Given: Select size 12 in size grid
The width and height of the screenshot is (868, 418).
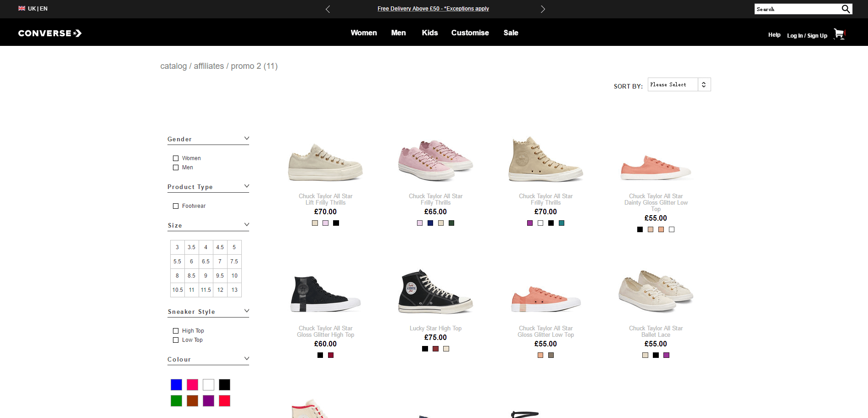Looking at the screenshot, I should pyautogui.click(x=220, y=290).
